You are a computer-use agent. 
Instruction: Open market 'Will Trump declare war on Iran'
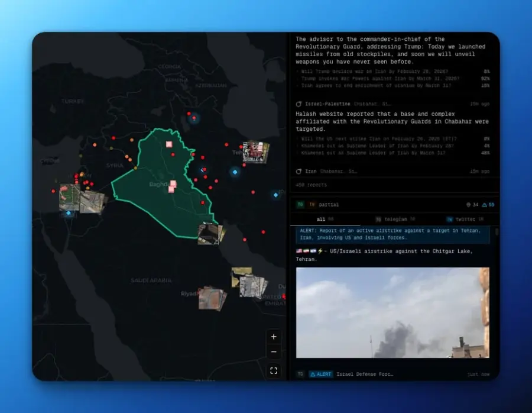point(392,72)
